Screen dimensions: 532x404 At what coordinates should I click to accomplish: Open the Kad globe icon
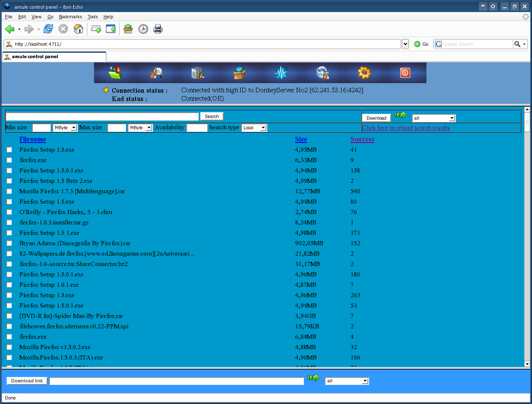point(323,73)
